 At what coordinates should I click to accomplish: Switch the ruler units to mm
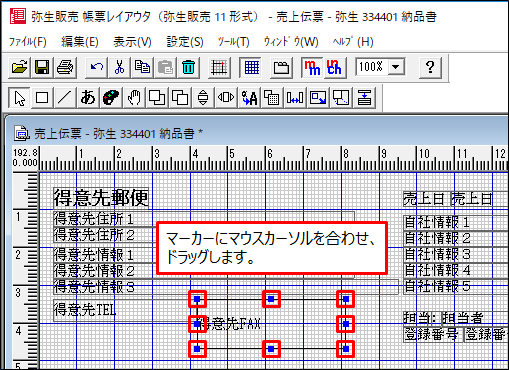tap(312, 68)
